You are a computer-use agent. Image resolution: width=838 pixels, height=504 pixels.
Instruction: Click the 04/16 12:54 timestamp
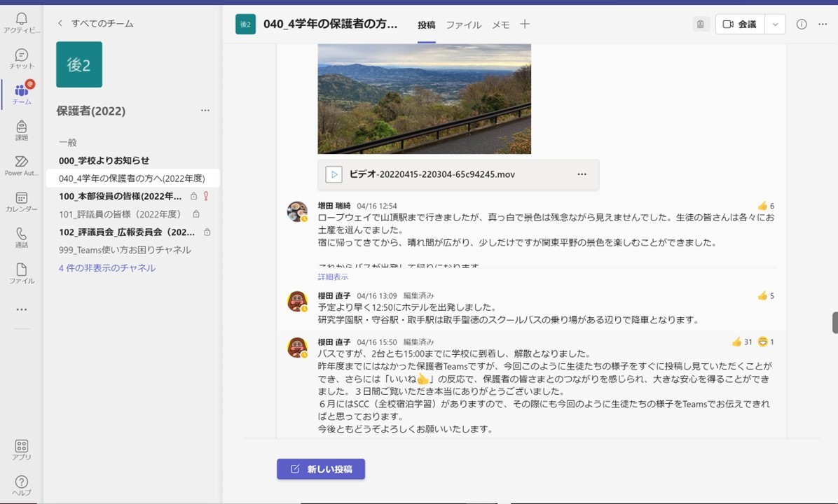point(377,206)
